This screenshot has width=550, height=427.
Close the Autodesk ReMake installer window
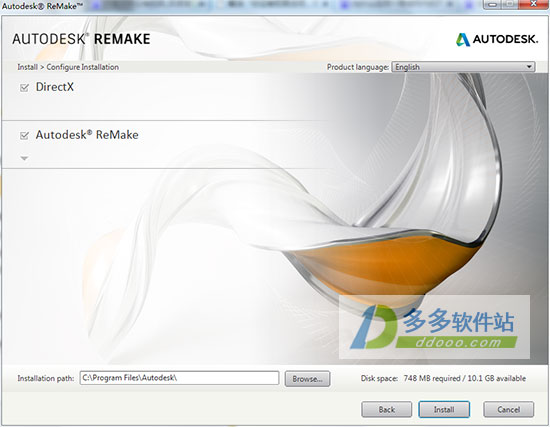pos(534,4)
